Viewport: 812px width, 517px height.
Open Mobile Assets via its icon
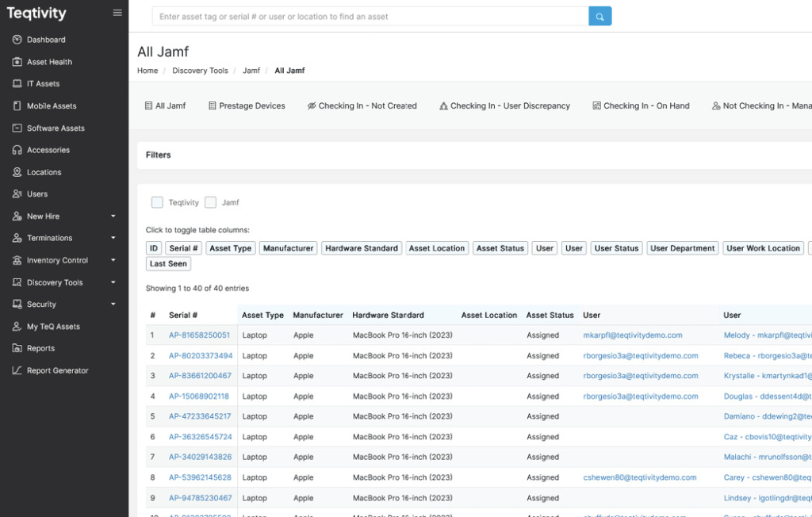(x=17, y=105)
